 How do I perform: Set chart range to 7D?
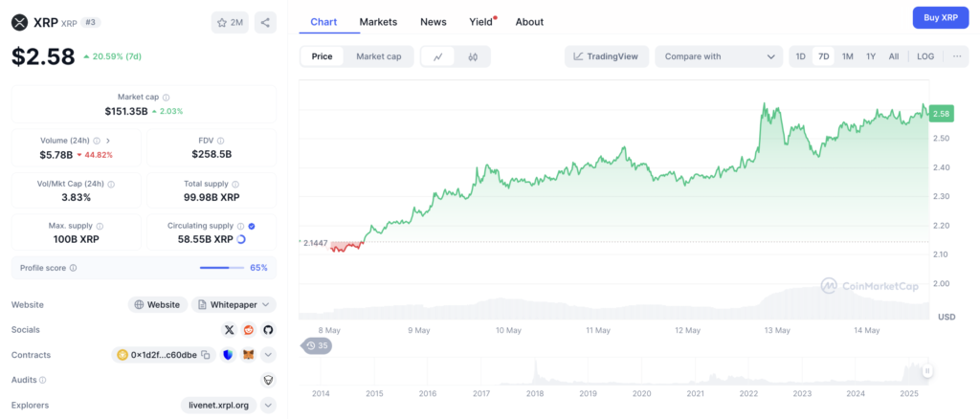(x=824, y=56)
